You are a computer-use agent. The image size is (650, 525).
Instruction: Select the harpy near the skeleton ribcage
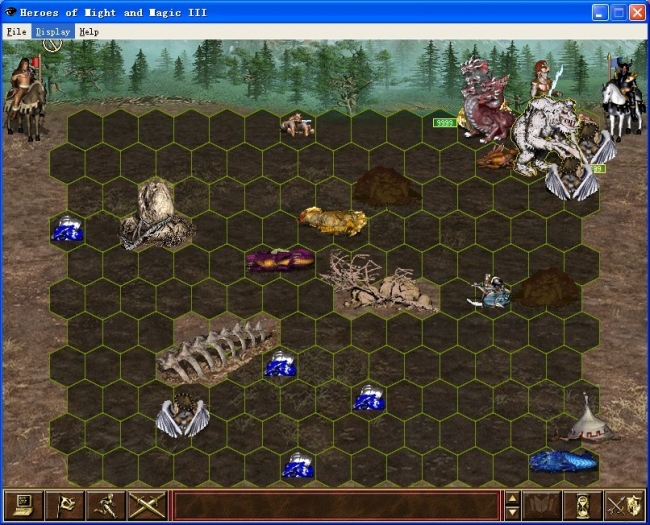pyautogui.click(x=183, y=415)
